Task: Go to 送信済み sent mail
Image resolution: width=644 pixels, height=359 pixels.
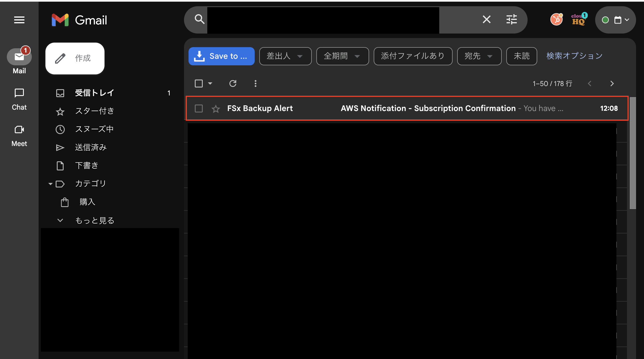Action: point(91,147)
